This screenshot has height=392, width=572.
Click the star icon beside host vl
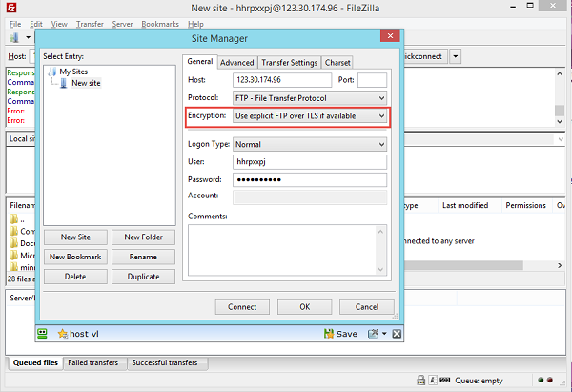click(x=62, y=334)
